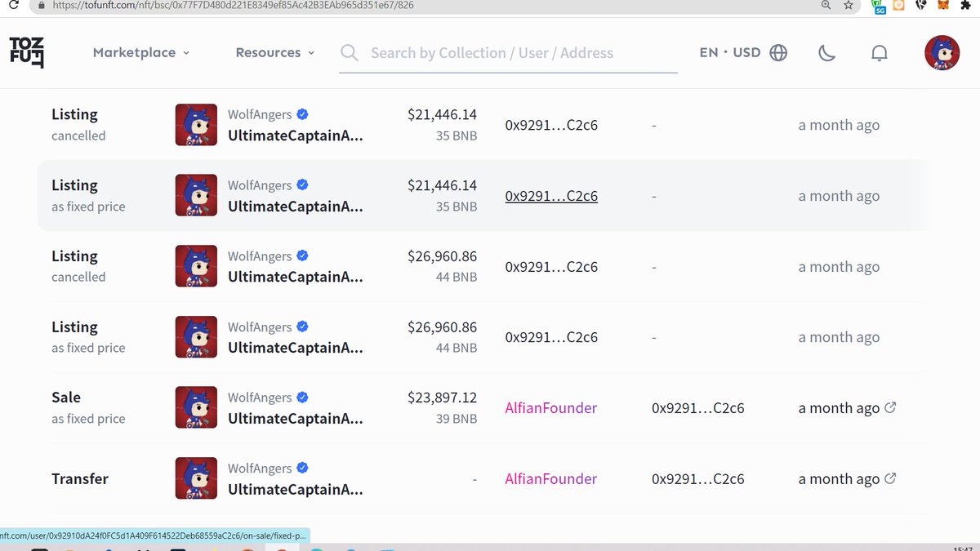Click the browser zoom magnifier icon
Screen dimensions: 980x551
[826, 5]
